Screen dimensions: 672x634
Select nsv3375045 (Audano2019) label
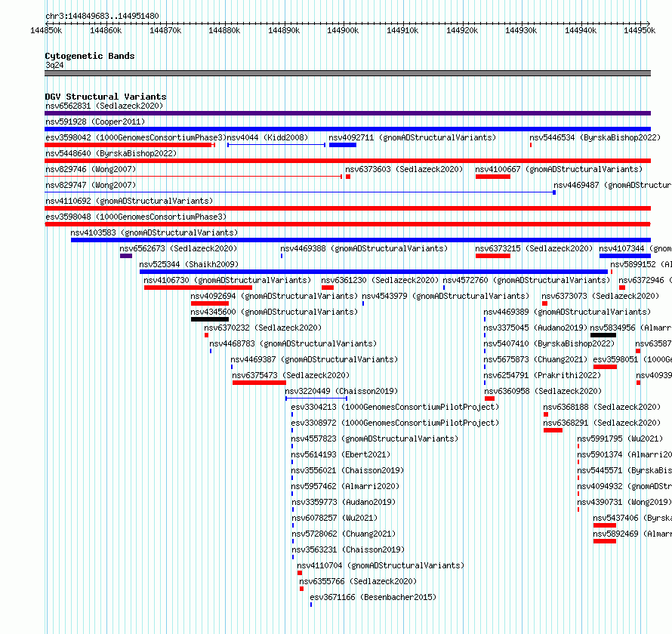[x=535, y=328]
